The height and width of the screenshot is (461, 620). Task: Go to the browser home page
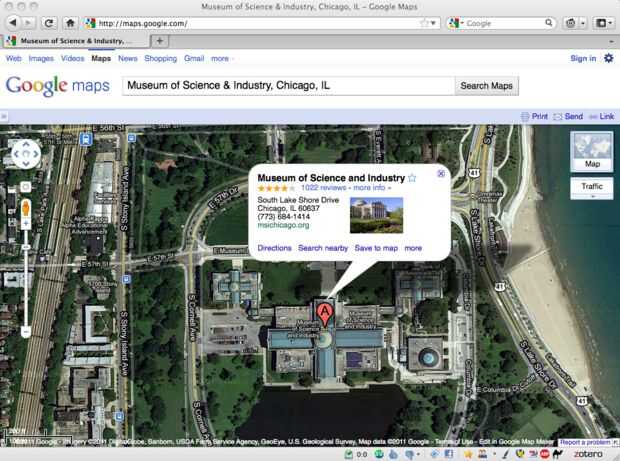70,23
